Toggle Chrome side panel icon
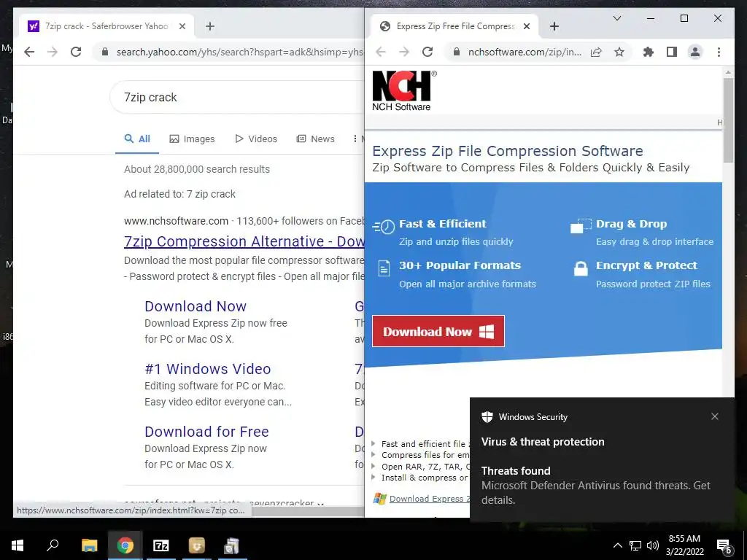 (672, 52)
